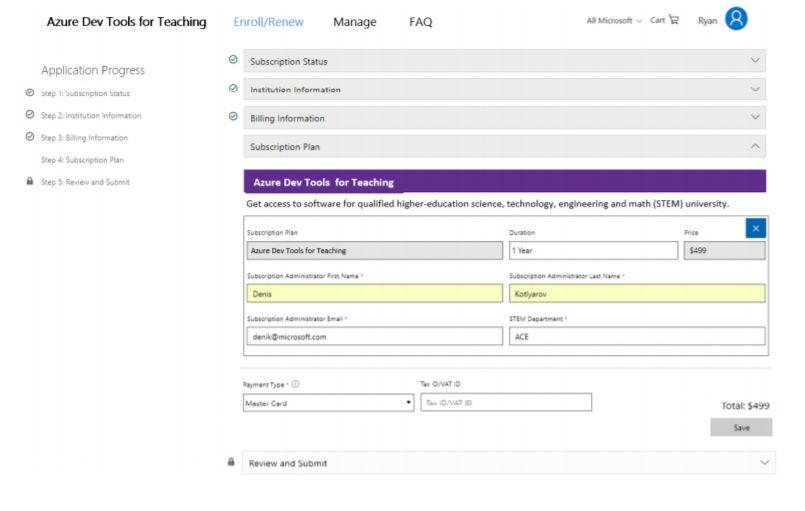Click the checkmark icon beside Institution Information section
Viewport: 805px width, 511px height.
coord(233,88)
